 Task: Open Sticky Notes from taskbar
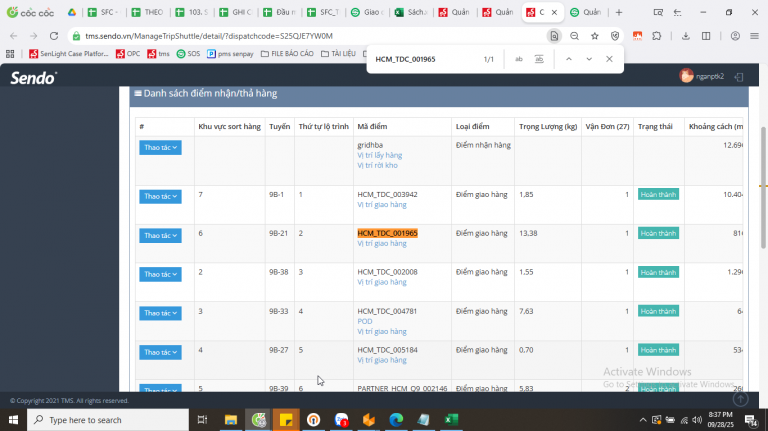coord(286,420)
